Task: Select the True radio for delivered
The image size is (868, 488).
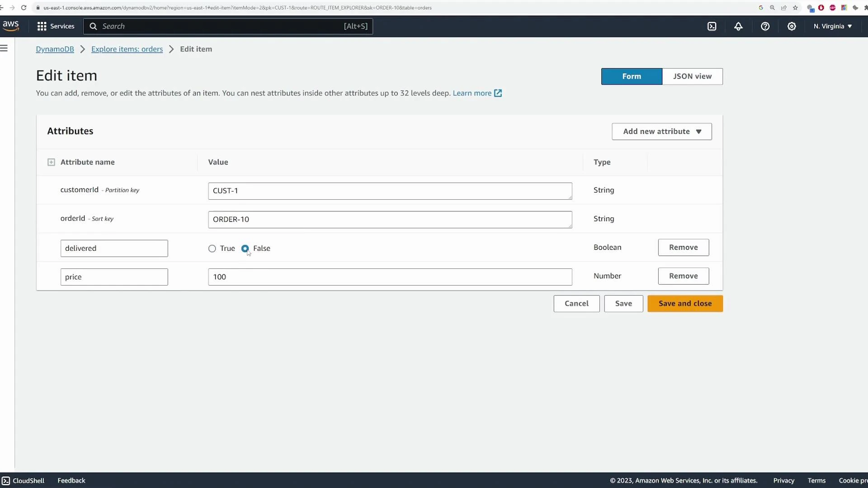Action: (212, 249)
